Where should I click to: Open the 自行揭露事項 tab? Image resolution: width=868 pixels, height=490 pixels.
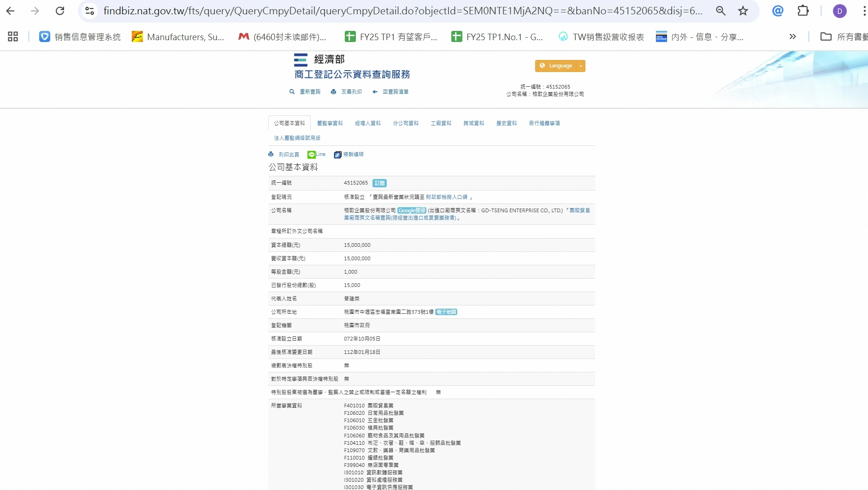[544, 123]
